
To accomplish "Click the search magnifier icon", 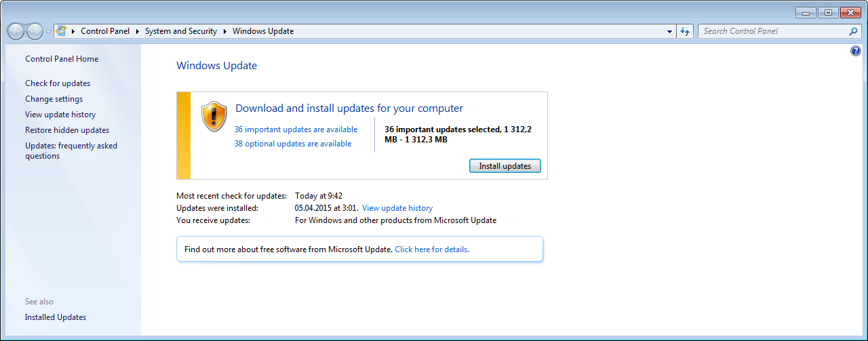I will [x=853, y=31].
